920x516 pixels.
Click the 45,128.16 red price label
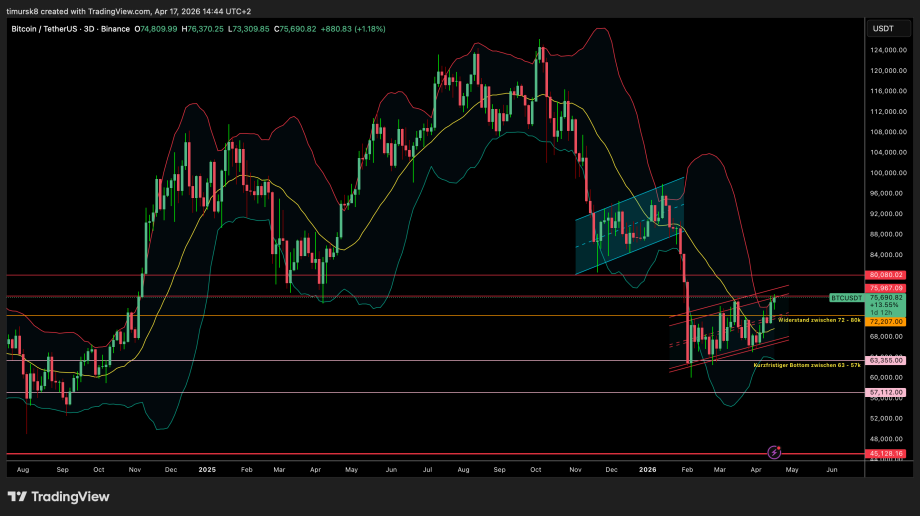click(886, 454)
